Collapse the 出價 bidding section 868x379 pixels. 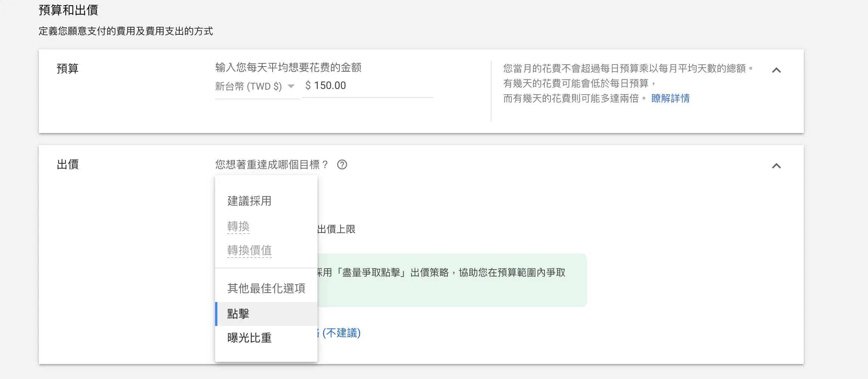[x=776, y=166]
